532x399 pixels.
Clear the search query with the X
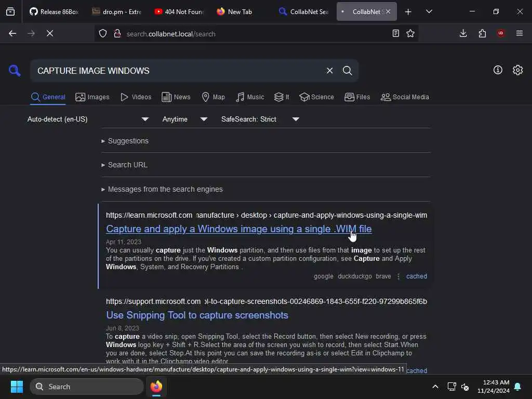coord(329,71)
